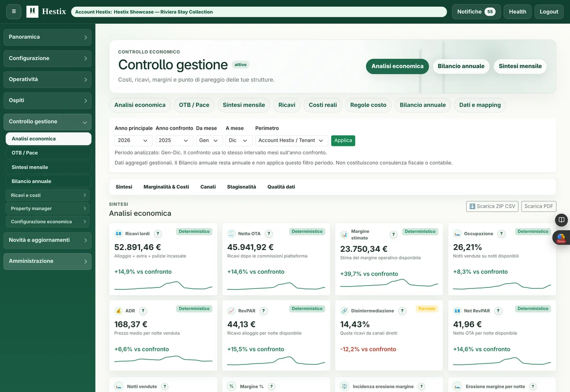Image resolution: width=570 pixels, height=392 pixels.
Task: Click Scarica PDF button
Action: coord(539,206)
